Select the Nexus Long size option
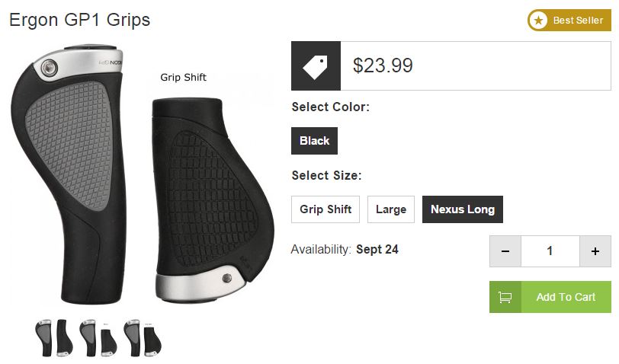The width and height of the screenshot is (619, 364). pos(462,209)
